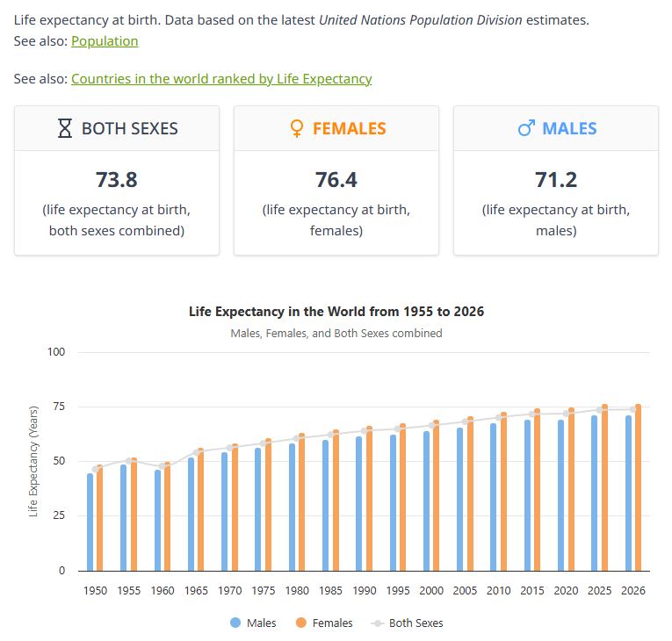Click the Males 71.2 value

click(556, 180)
